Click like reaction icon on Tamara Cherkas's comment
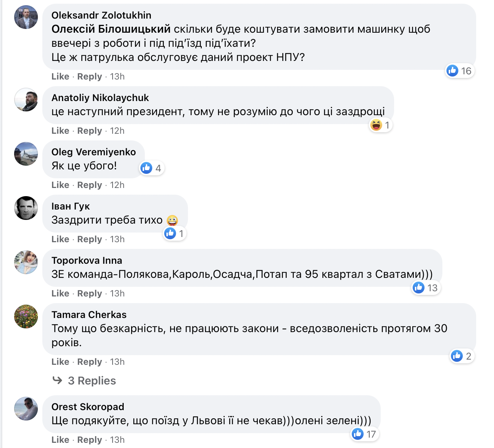 [x=456, y=356]
